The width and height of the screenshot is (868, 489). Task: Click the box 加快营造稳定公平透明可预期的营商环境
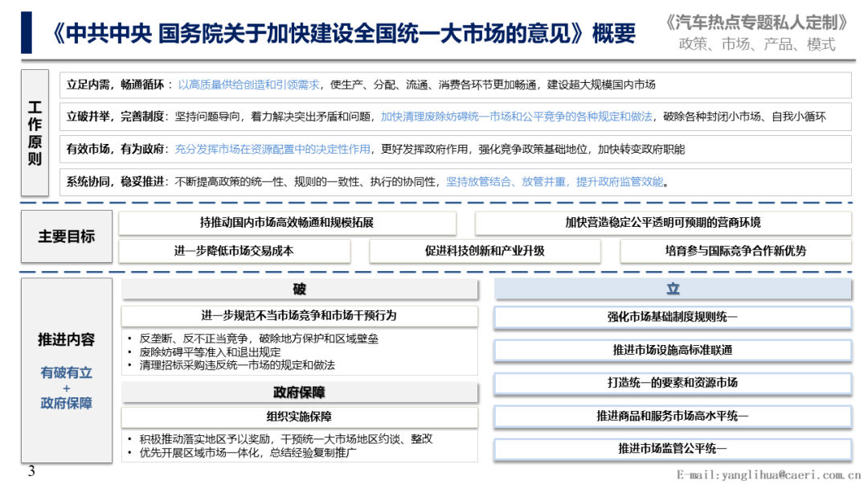point(662,223)
